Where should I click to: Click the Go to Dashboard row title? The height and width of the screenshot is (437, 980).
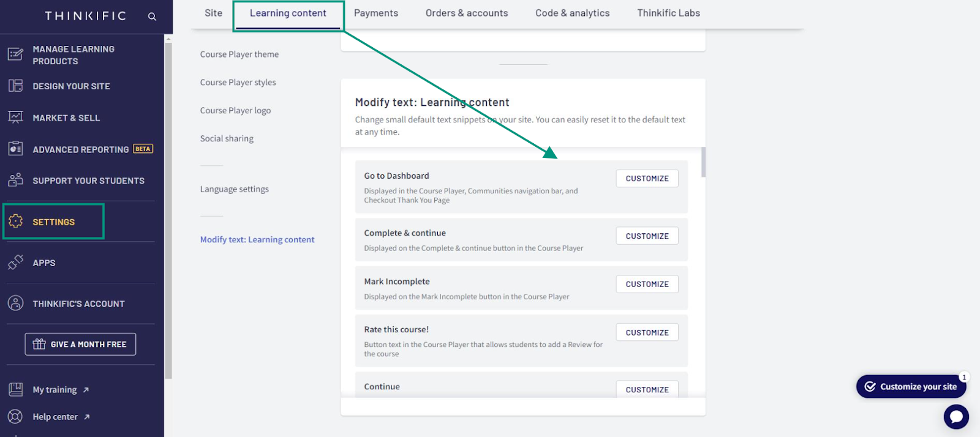click(396, 176)
